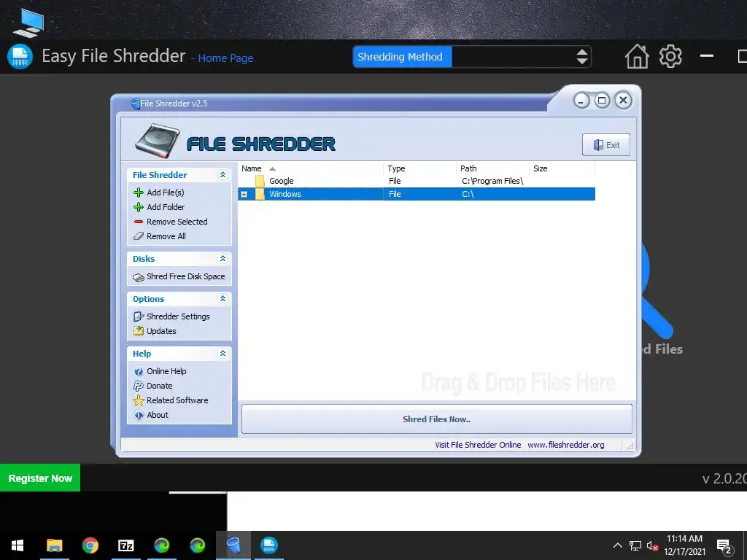
Task: Click the Shredding Method stepper arrows
Action: pyautogui.click(x=581, y=57)
